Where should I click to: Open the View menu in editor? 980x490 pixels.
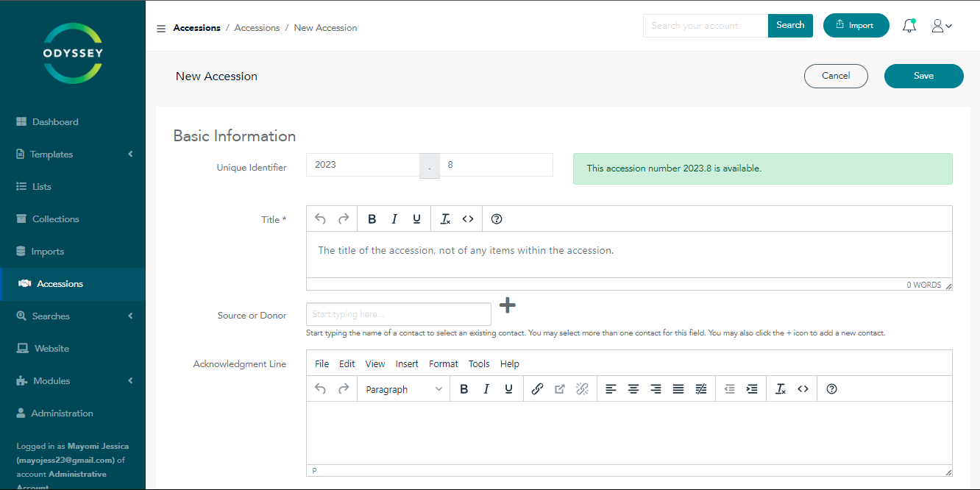pyautogui.click(x=375, y=364)
